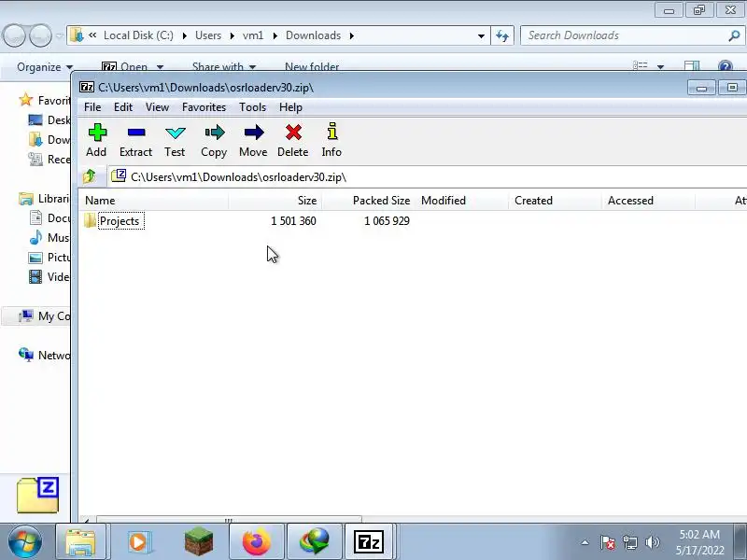Image resolution: width=747 pixels, height=560 pixels.
Task: Sort by the Accessed column header
Action: click(x=648, y=201)
